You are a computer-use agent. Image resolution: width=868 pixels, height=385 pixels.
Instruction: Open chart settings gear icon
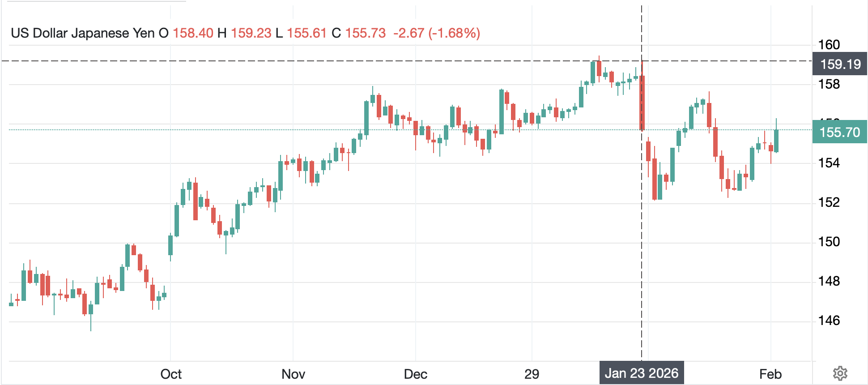(x=840, y=373)
